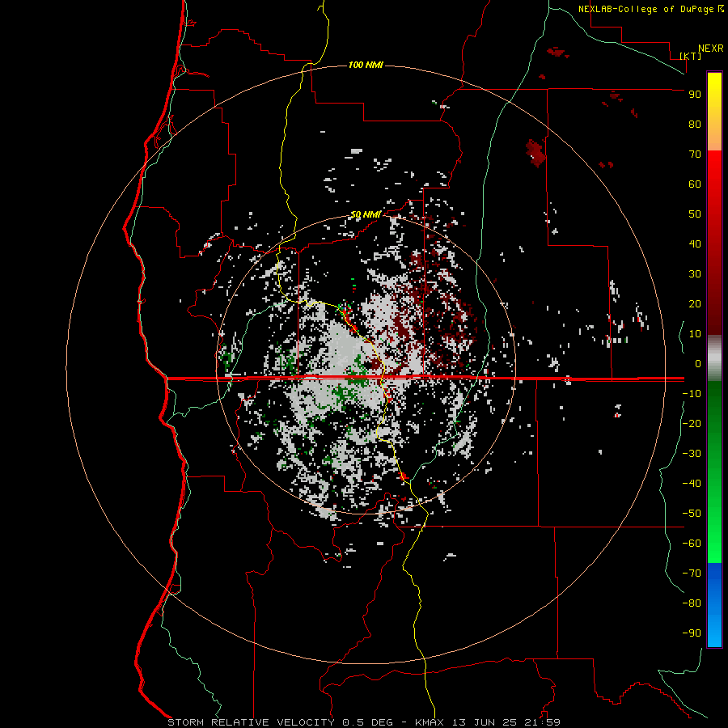Click the 10 value on the velocity scale
Screen dimensions: 728x728
pos(695,334)
